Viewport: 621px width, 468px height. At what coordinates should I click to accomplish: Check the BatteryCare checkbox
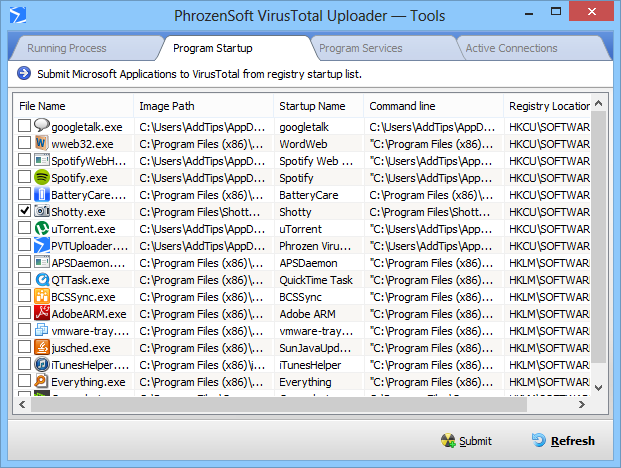coord(25,194)
